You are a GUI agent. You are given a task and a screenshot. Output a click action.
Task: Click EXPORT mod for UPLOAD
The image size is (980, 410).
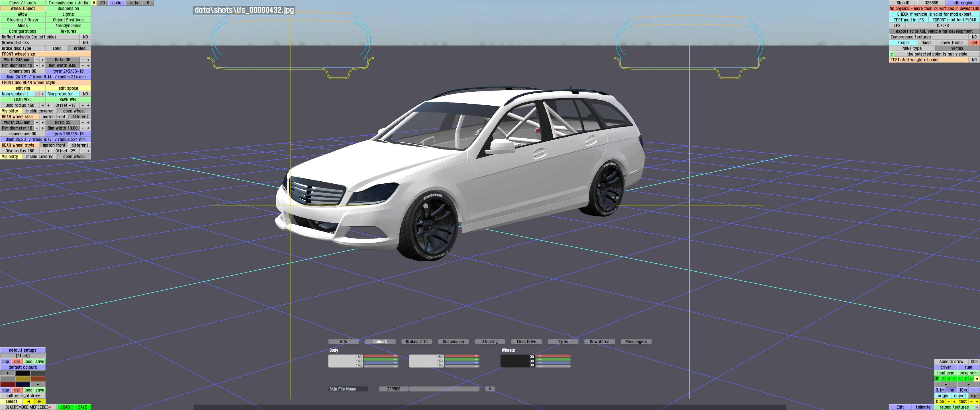[954, 20]
